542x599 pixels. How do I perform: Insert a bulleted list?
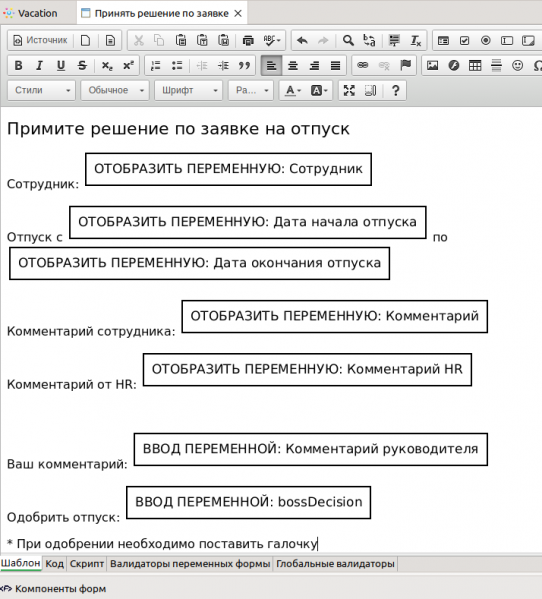(x=177, y=65)
